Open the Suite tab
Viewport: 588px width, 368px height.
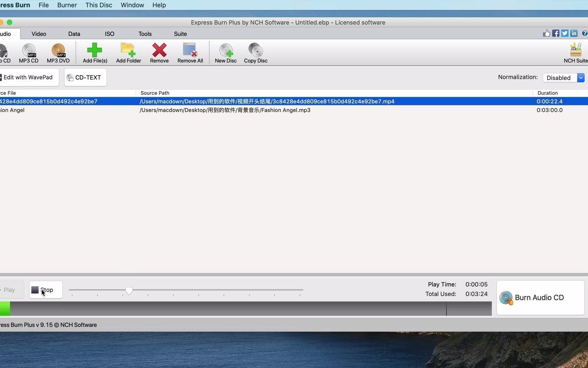pos(180,34)
